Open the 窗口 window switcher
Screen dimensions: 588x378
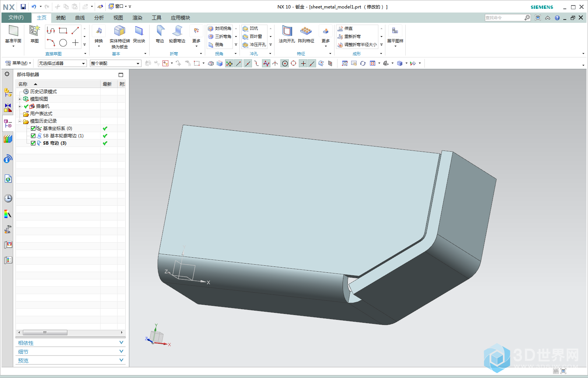118,7
